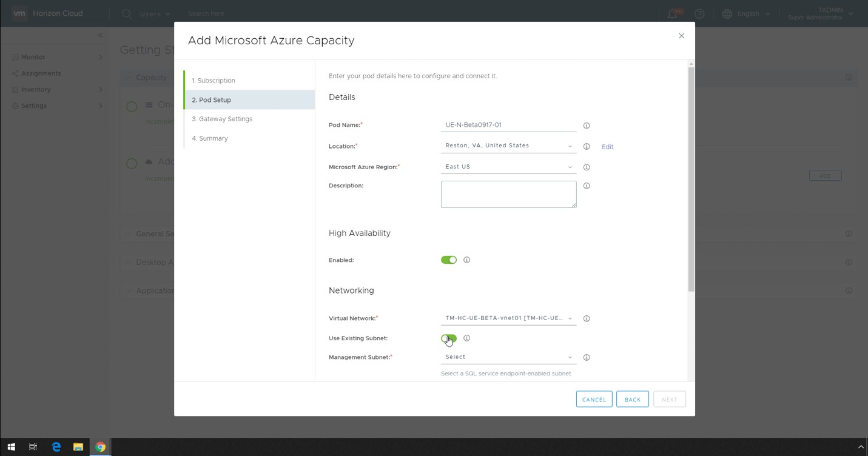Switch to Chrome in the taskbar
The height and width of the screenshot is (456, 868).
coord(101,447)
